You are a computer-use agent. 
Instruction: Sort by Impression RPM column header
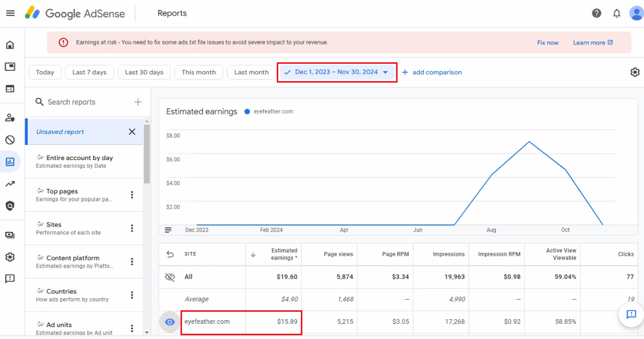[500, 254]
